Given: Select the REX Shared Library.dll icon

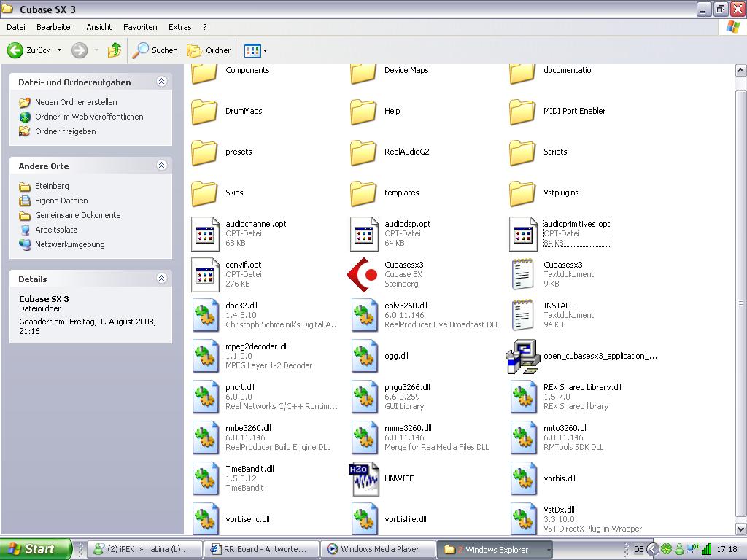Looking at the screenshot, I should (524, 397).
